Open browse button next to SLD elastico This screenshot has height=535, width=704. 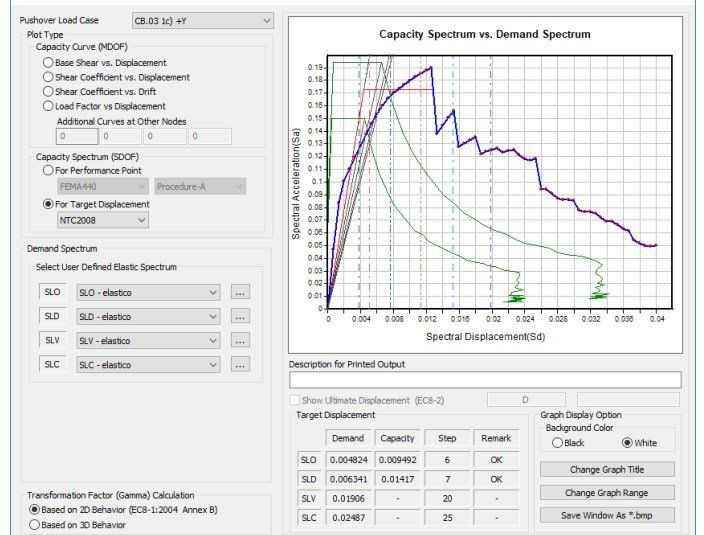pos(240,316)
